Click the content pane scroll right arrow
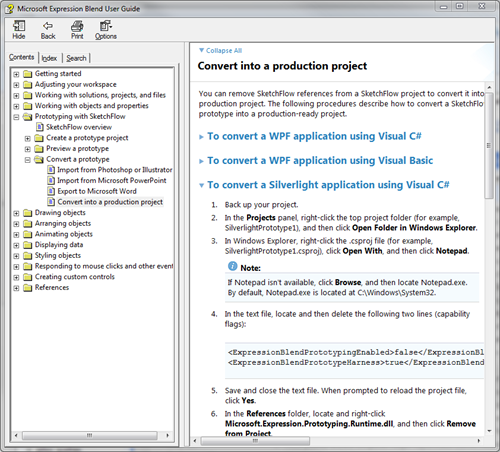Viewport: 500px width, 452px height. coord(479,441)
